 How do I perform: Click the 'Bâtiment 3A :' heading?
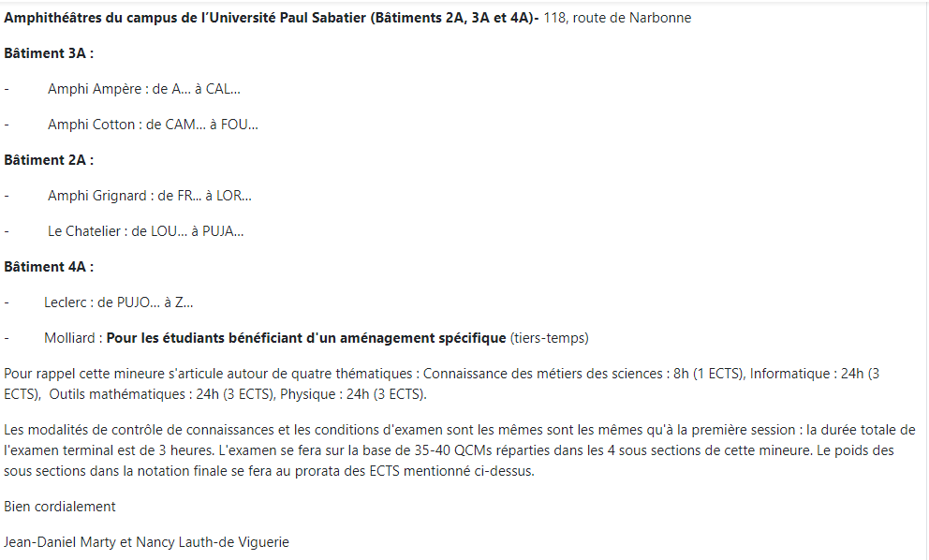click(x=49, y=53)
